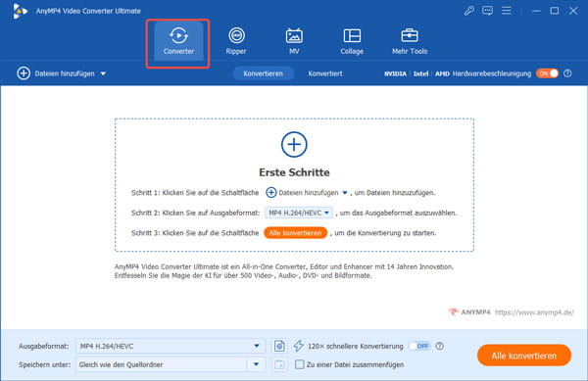Open MP4 H.264/HEVC dropdown in Schritt 2
The width and height of the screenshot is (588, 381).
(x=299, y=213)
